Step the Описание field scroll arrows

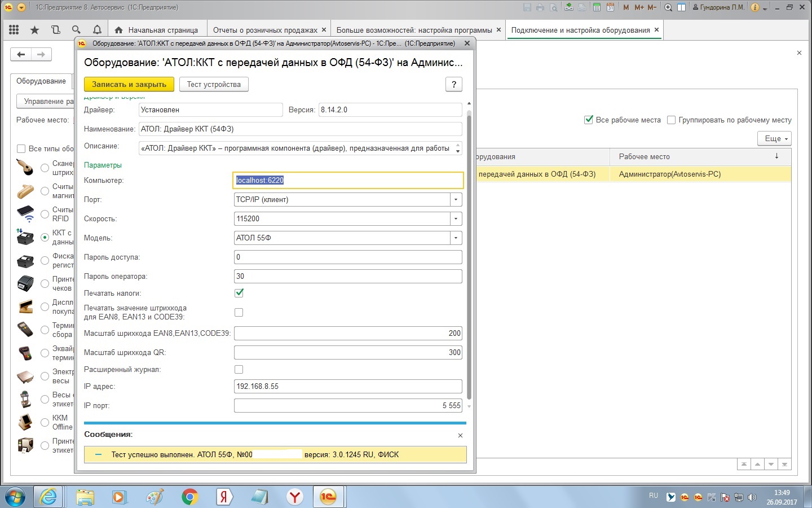[458, 148]
